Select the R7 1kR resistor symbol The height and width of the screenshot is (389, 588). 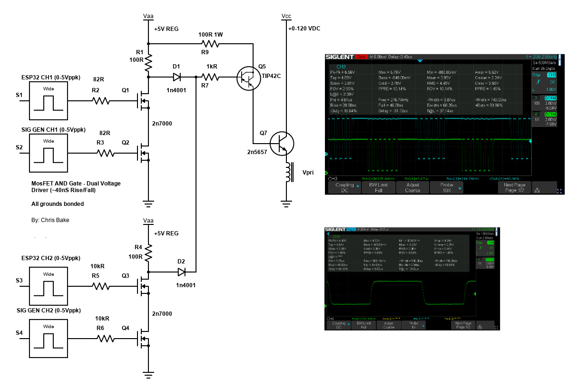(210, 77)
